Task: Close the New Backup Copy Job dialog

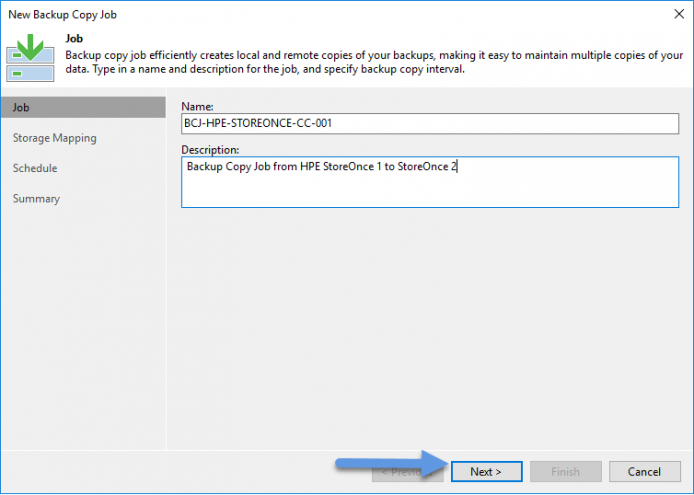Action: point(679,14)
